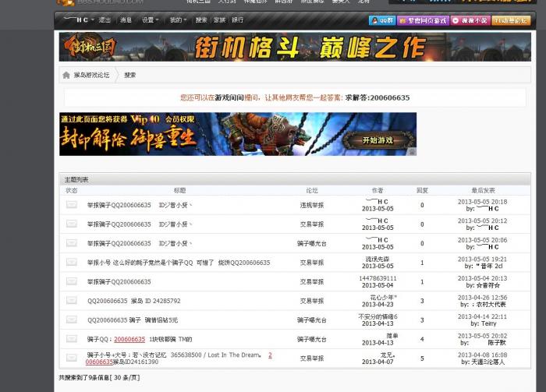Open the 游戏问问 link in the notice
Image resolution: width=546 pixels, height=392 pixels.
229,97
